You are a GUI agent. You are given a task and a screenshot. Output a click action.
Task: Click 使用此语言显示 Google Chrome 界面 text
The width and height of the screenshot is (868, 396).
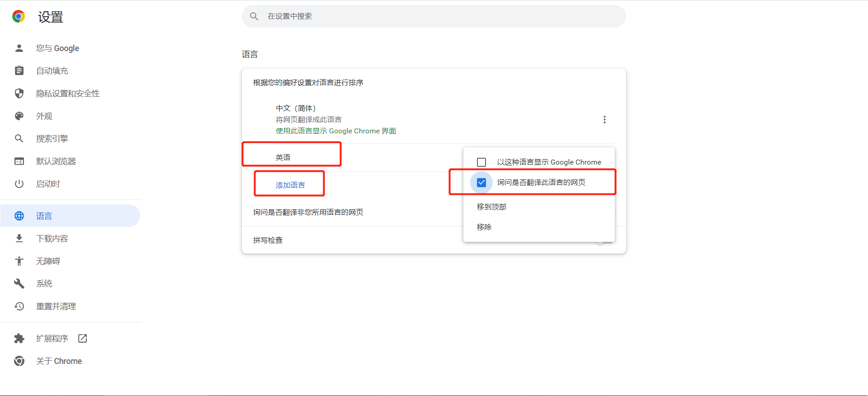[x=336, y=131]
